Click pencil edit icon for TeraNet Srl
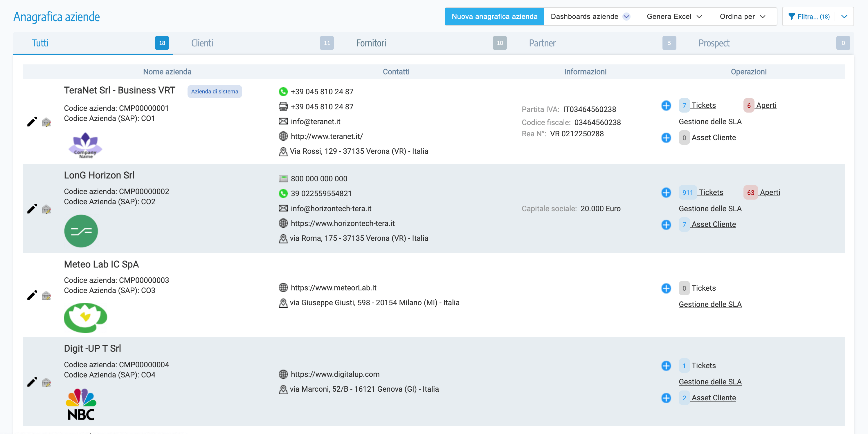The width and height of the screenshot is (868, 434). tap(32, 122)
